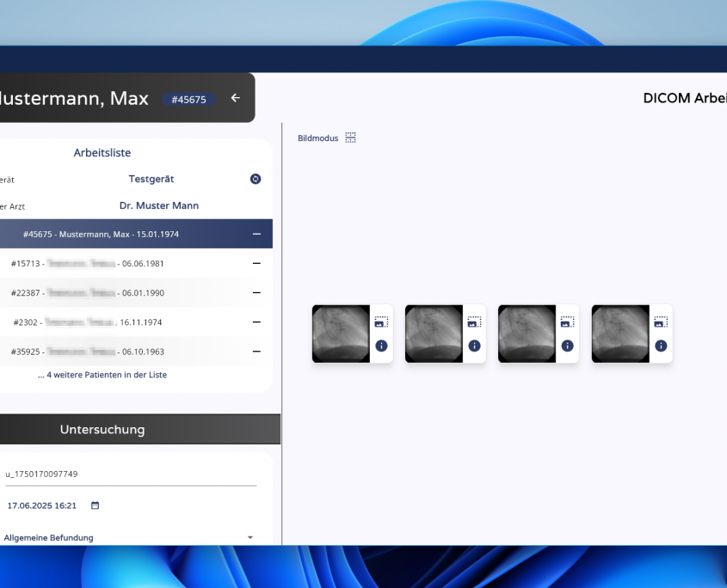The width and height of the screenshot is (727, 588).
Task: Click the image select icon on first thumbnail
Action: click(x=381, y=322)
